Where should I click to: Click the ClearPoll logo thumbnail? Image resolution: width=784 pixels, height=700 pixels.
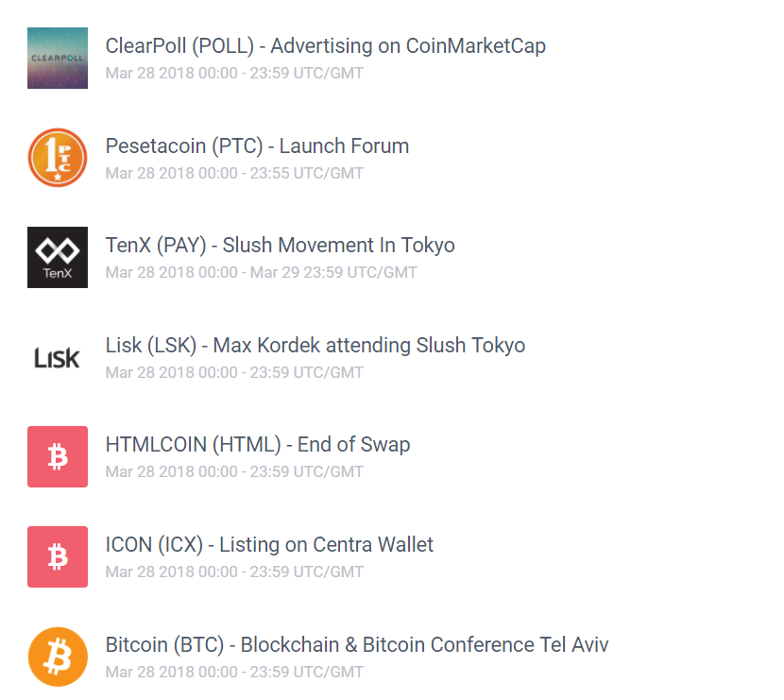click(x=58, y=58)
